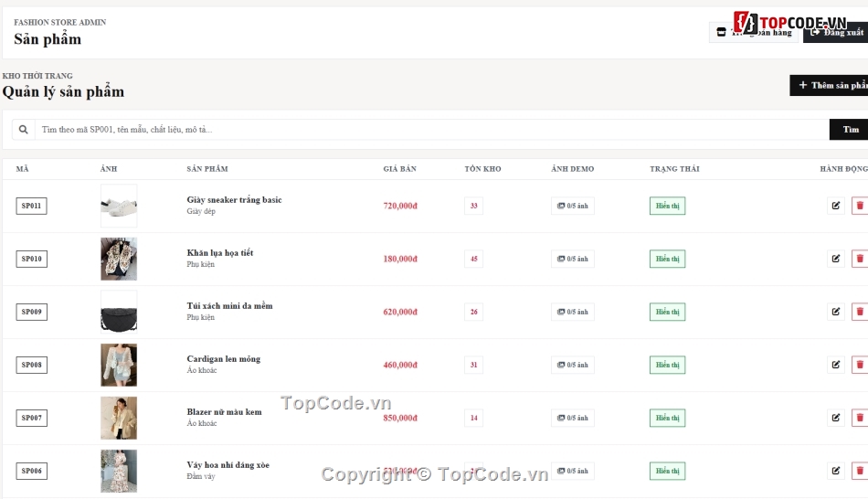Click the white sneaker thumbnail
Image resolution: width=868 pixels, height=499 pixels.
(119, 206)
